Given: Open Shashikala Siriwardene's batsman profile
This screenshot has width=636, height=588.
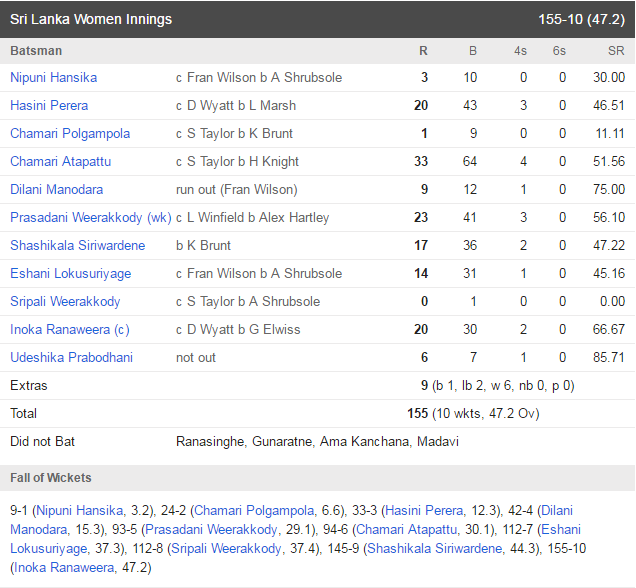Looking at the screenshot, I should [77, 245].
